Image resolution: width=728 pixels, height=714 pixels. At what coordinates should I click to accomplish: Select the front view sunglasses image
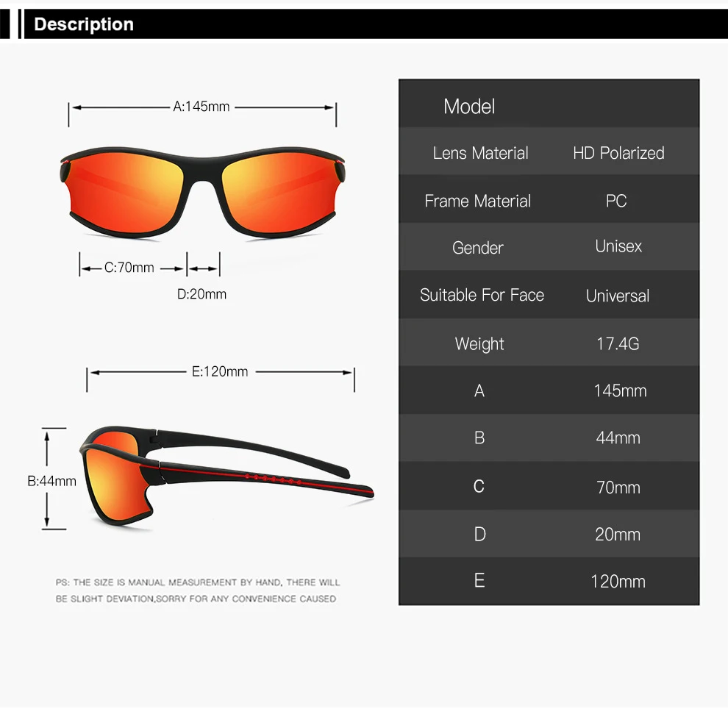click(202, 193)
